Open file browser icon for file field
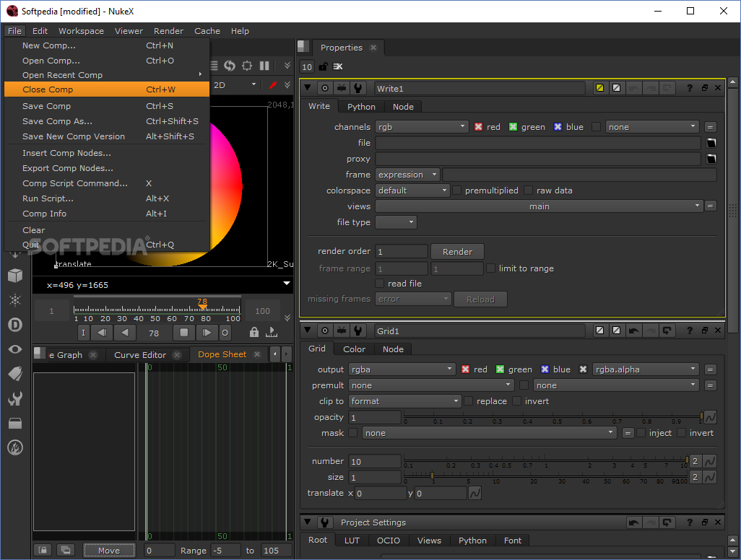The width and height of the screenshot is (741, 560). coord(711,143)
